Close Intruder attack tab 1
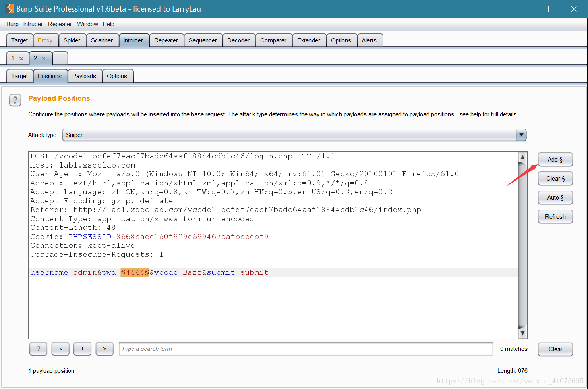 tap(21, 58)
